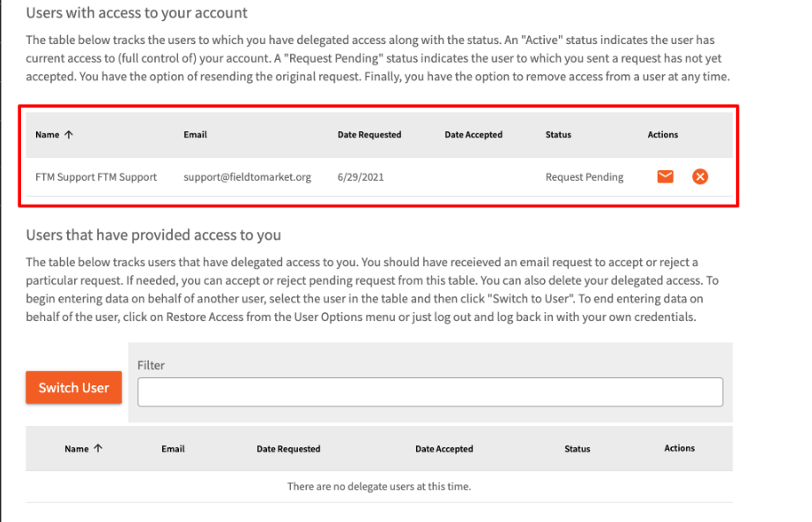Sort by Date Accepted in table below Filter field
812x522 pixels.
tap(443, 449)
